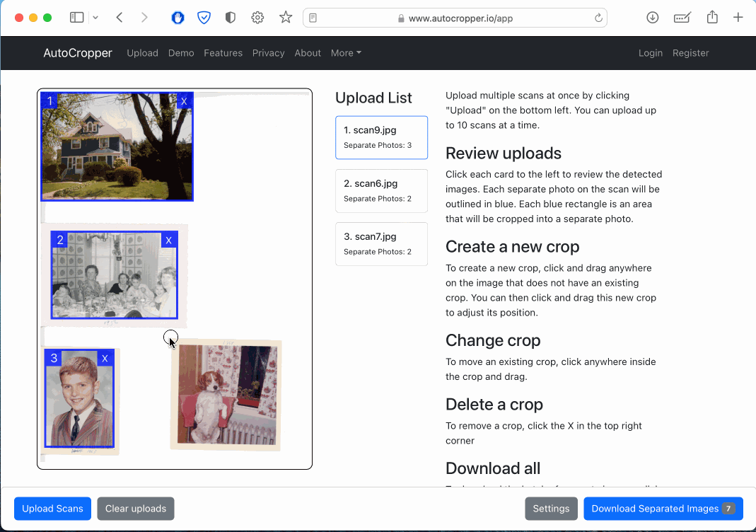The height and width of the screenshot is (532, 756).
Task: Toggle the Safari sidebar icon
Action: click(x=76, y=17)
